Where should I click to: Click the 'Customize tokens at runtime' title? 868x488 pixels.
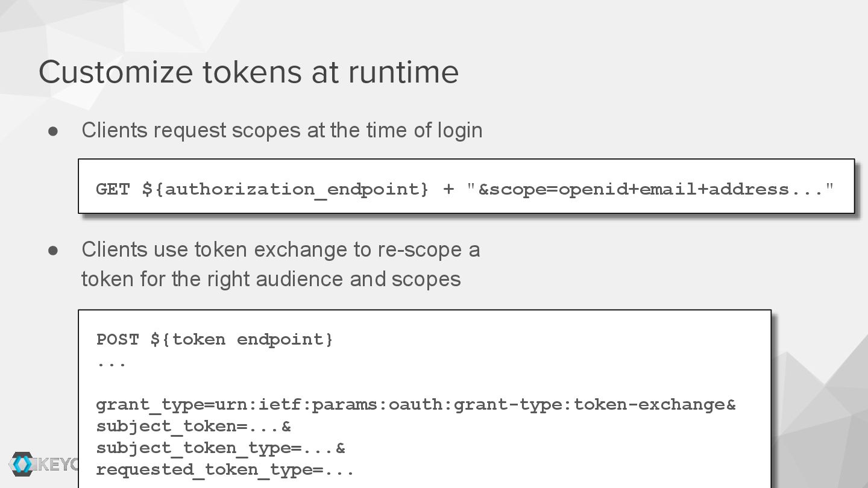tap(248, 72)
